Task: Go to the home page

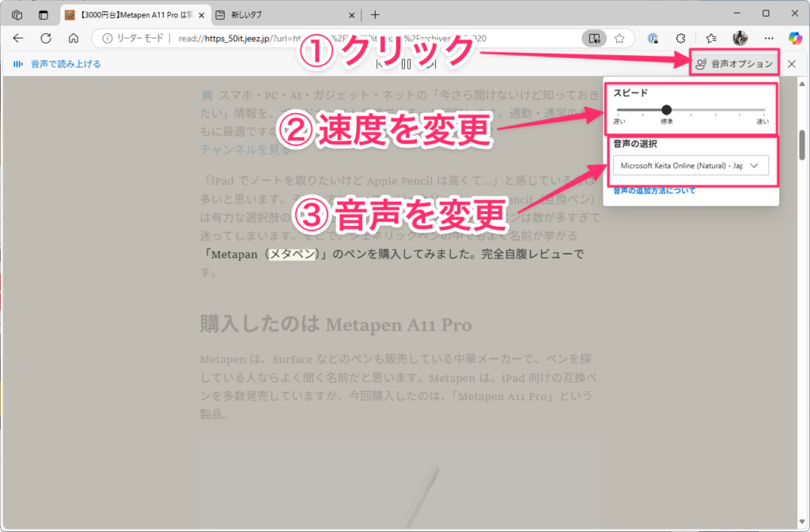Action: (74, 38)
